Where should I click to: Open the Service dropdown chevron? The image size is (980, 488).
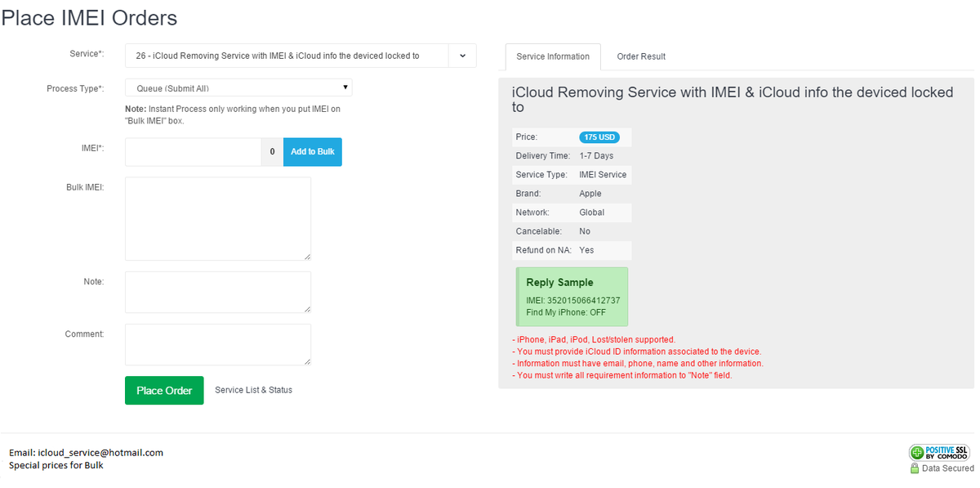point(462,56)
